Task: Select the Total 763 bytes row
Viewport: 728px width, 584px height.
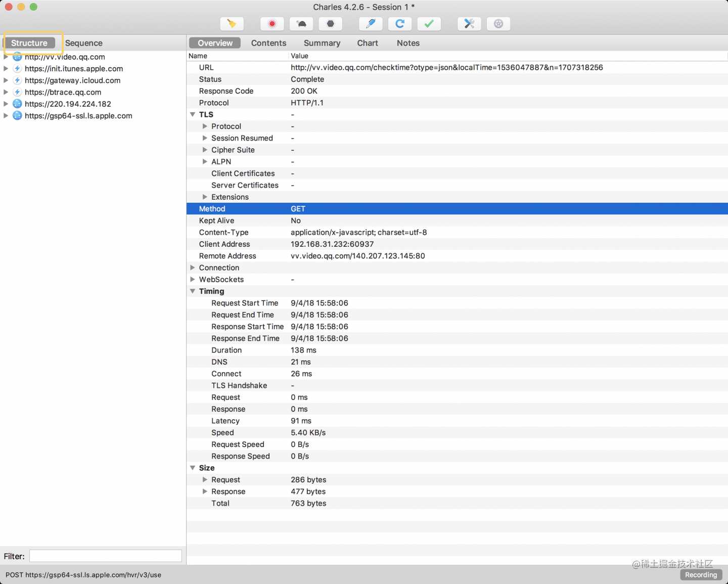Action: click(x=457, y=503)
